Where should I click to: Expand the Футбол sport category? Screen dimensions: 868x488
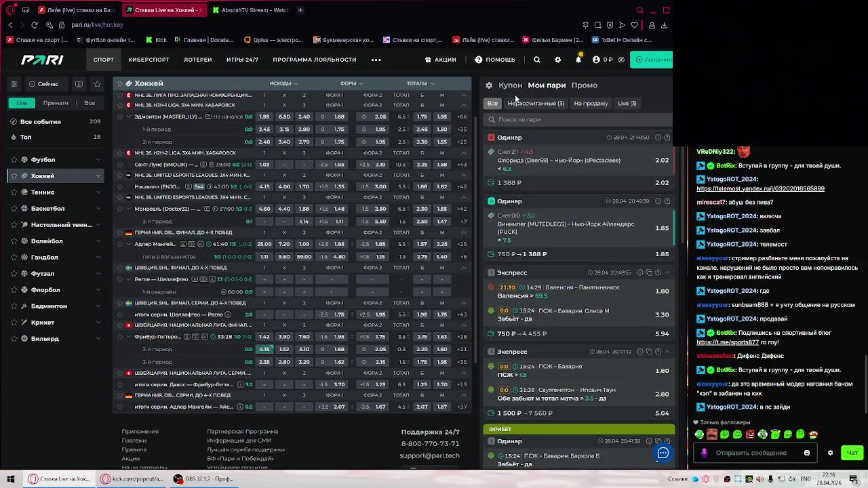[98, 160]
